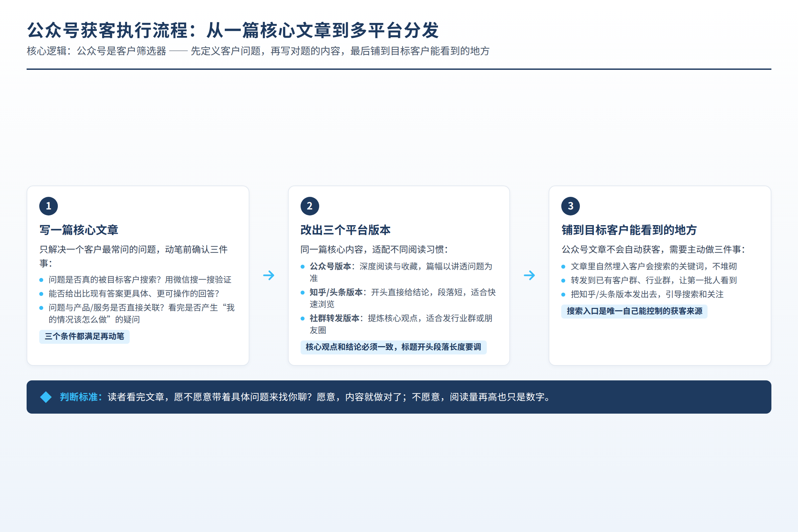The height and width of the screenshot is (532, 798).
Task: Click the arrow between steps 1 and 2
Action: [x=269, y=275]
